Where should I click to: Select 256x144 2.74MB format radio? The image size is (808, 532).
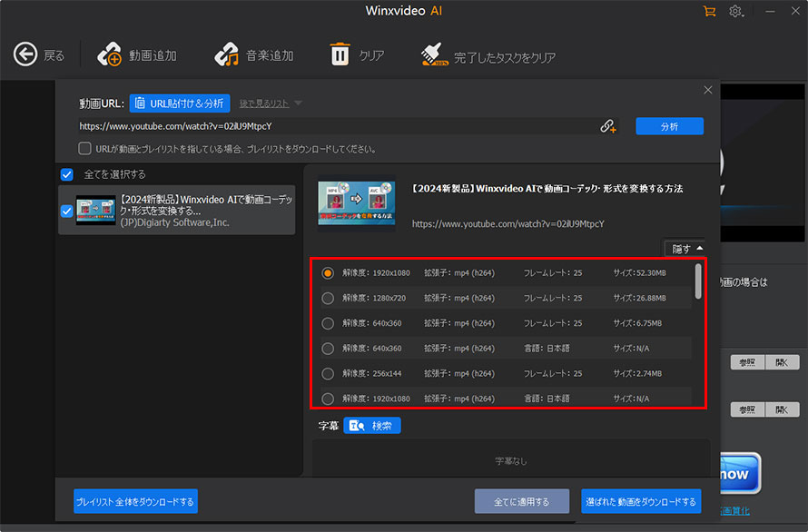[328, 374]
